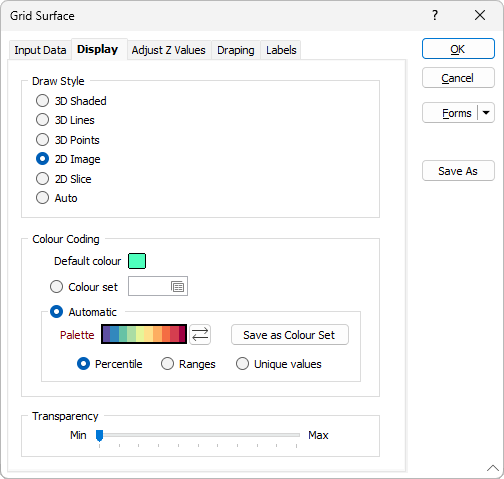Click the Default colour green swatch
This screenshot has width=504, height=479.
coord(137,261)
